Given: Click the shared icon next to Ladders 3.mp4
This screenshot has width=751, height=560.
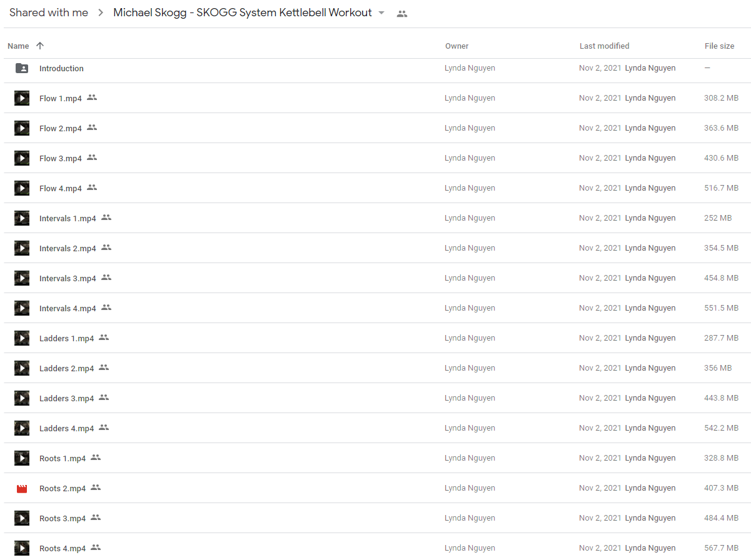Looking at the screenshot, I should (104, 397).
